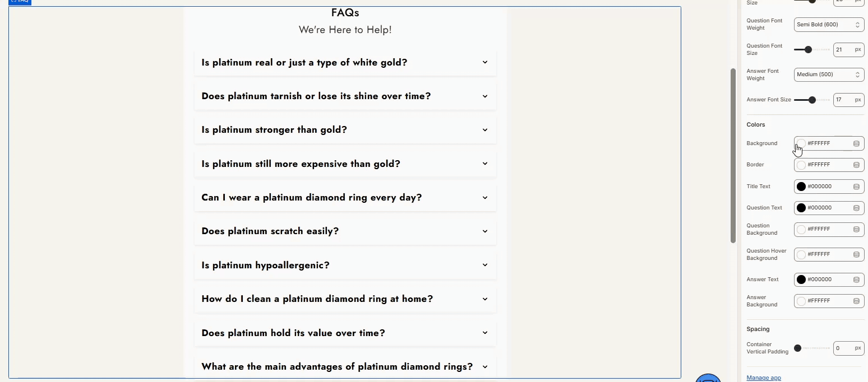868x382 pixels.
Task: Open dynamic source icon for Question Background
Action: [856, 229]
